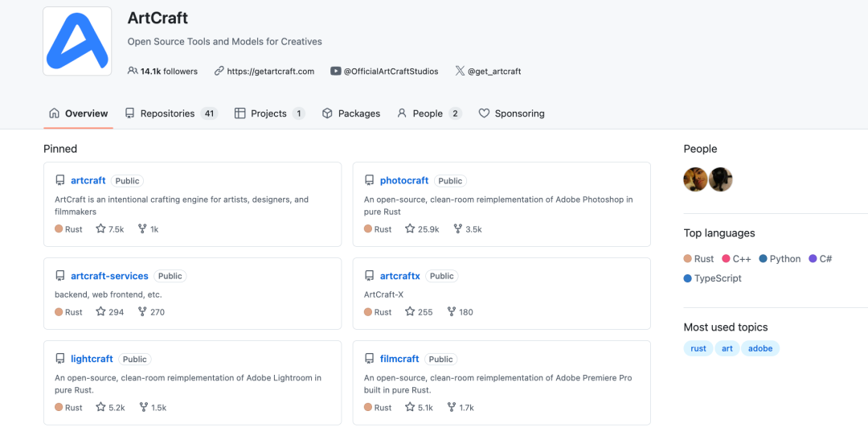
Task: Click the Rust language dot on photocraft card
Action: [x=368, y=229]
